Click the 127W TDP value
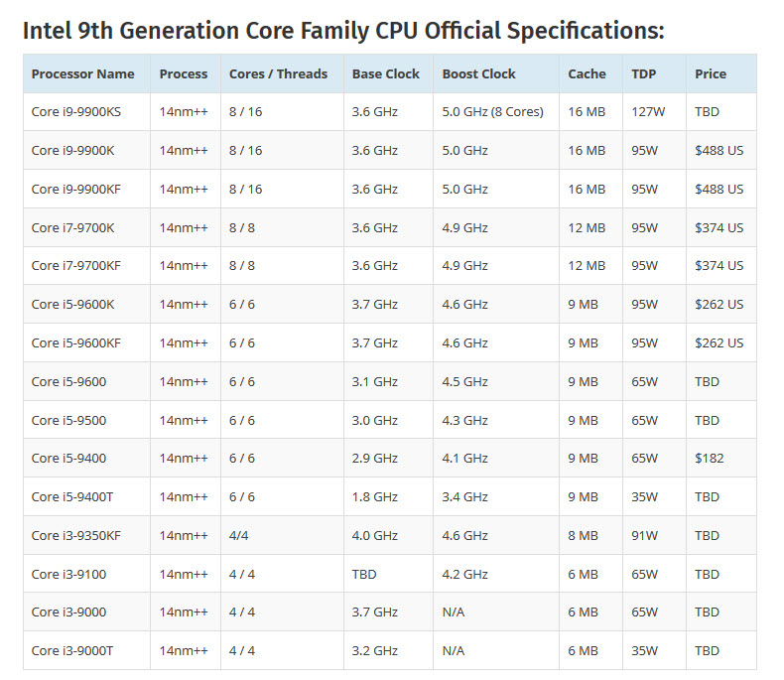The width and height of the screenshot is (784, 680). [x=647, y=112]
